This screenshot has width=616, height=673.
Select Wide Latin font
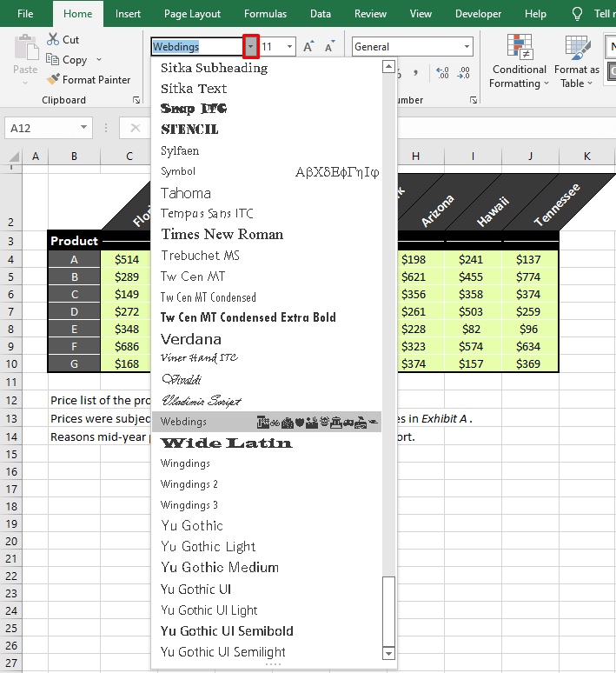click(x=267, y=443)
